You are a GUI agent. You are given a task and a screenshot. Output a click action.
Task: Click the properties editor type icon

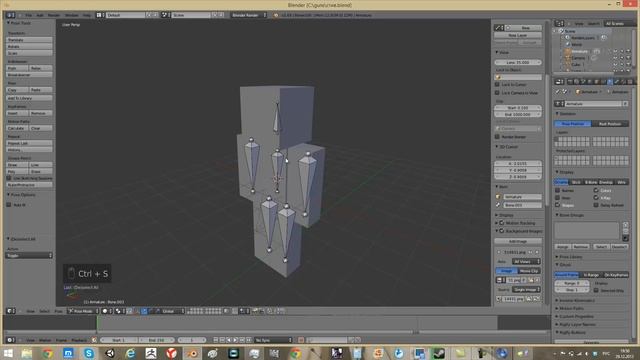[560, 82]
